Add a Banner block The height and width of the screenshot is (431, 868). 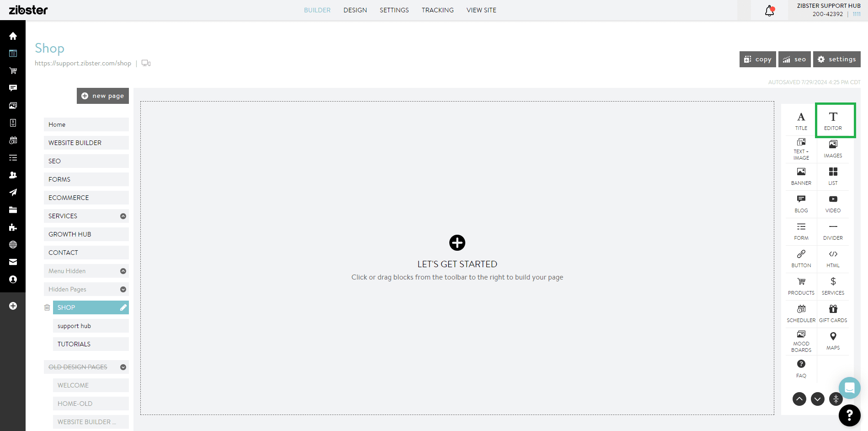point(801,177)
